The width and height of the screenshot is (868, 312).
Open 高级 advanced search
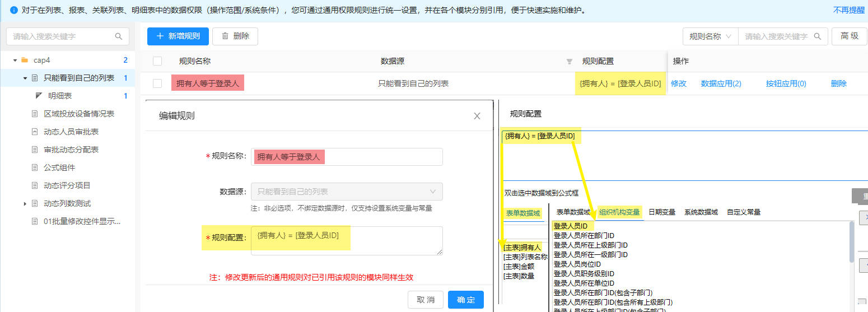850,36
